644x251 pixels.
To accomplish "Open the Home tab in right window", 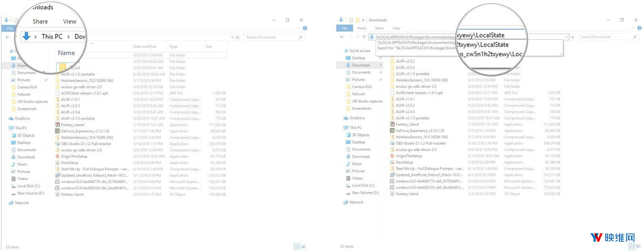I will pyautogui.click(x=361, y=28).
